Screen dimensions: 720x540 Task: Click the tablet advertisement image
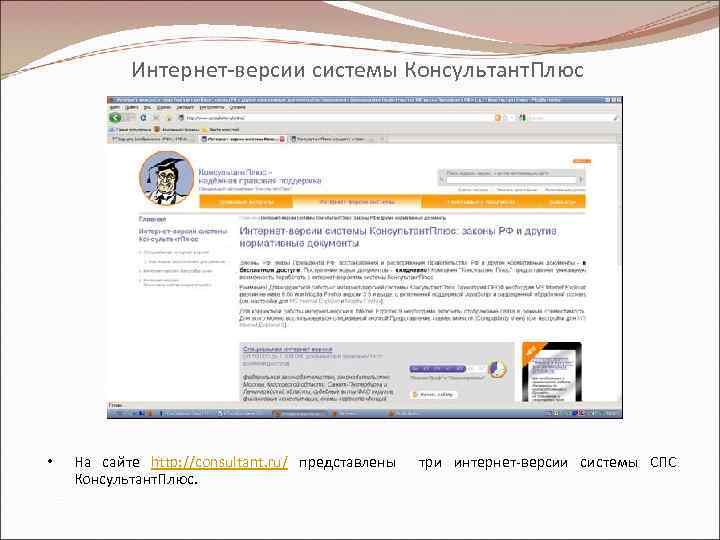click(x=551, y=372)
